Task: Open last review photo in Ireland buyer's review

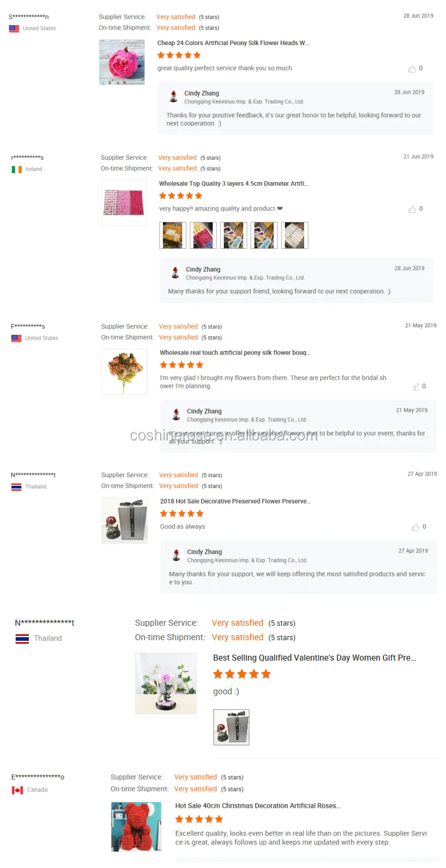Action: [x=295, y=235]
